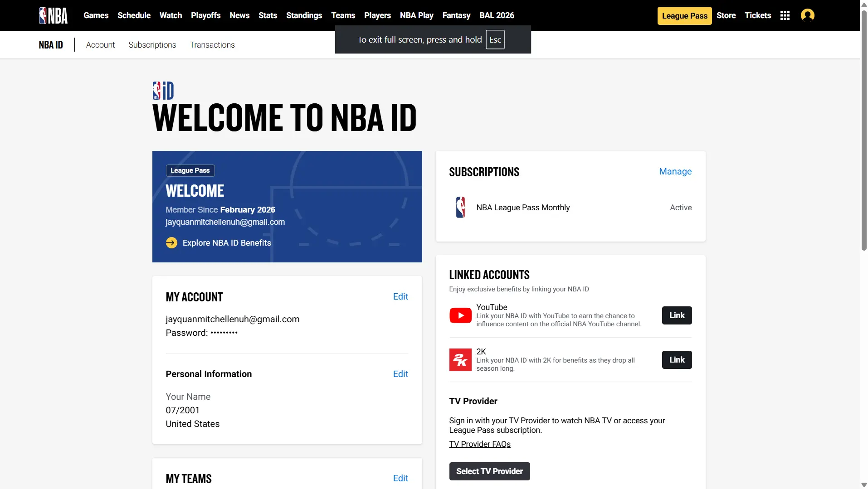Click the account email under My Account

[x=233, y=319]
